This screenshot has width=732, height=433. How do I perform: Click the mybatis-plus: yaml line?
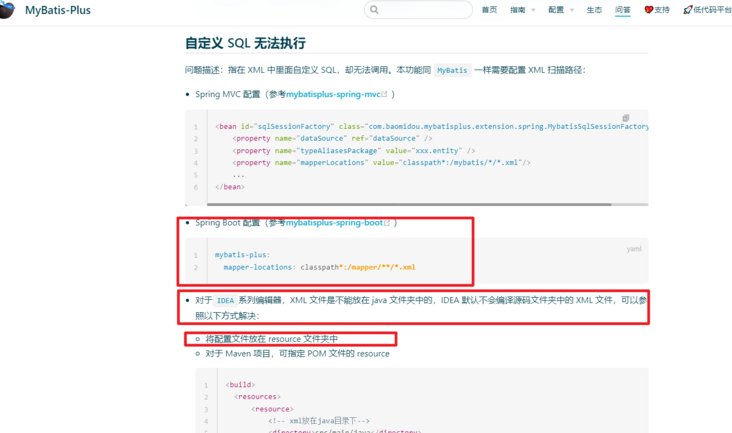coord(242,255)
